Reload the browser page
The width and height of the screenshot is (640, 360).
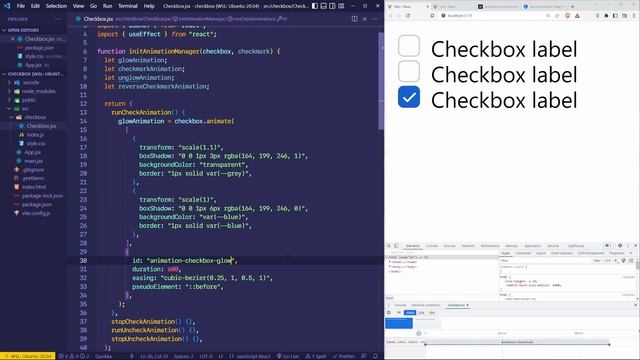click(x=408, y=16)
